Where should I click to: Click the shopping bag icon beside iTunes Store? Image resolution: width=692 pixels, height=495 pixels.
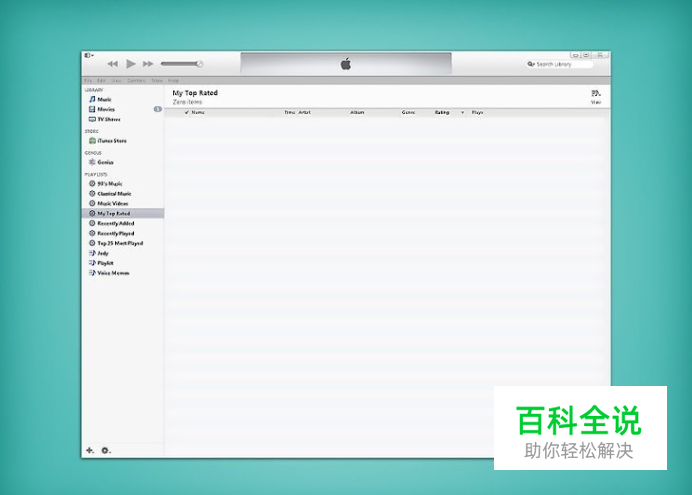click(92, 141)
